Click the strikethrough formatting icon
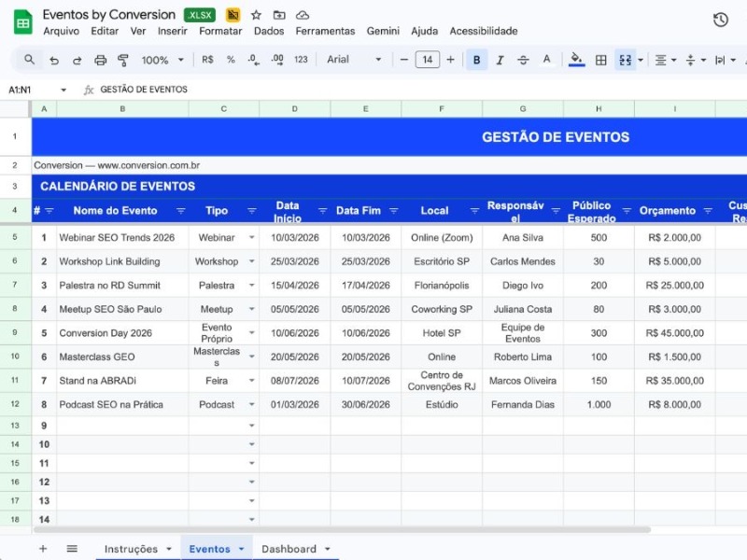The height and width of the screenshot is (560, 747). click(523, 60)
